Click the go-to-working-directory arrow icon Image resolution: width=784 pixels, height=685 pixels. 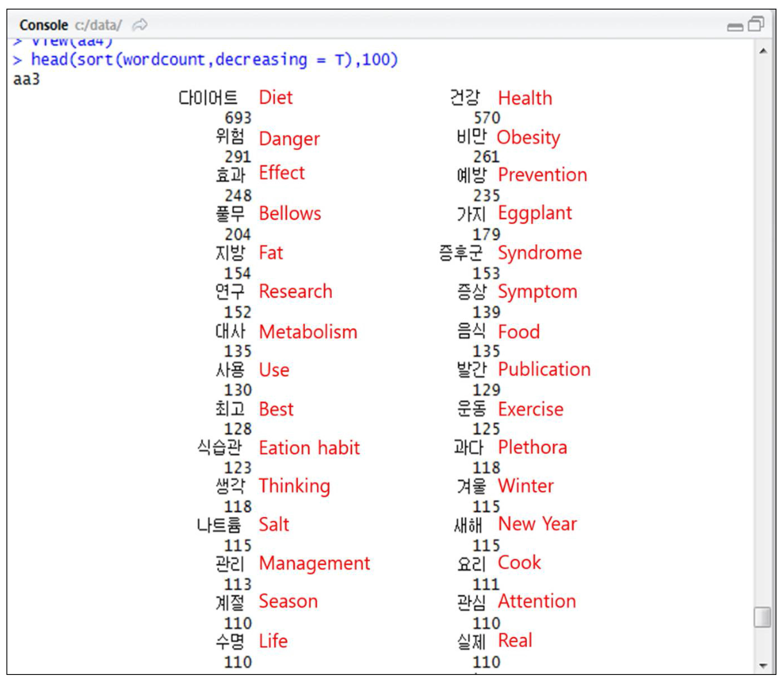[x=140, y=25]
